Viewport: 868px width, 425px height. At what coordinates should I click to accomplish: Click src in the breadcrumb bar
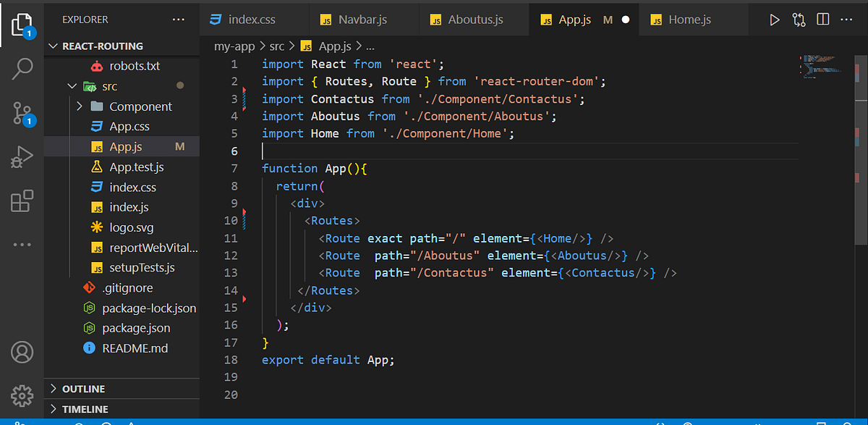pos(276,46)
